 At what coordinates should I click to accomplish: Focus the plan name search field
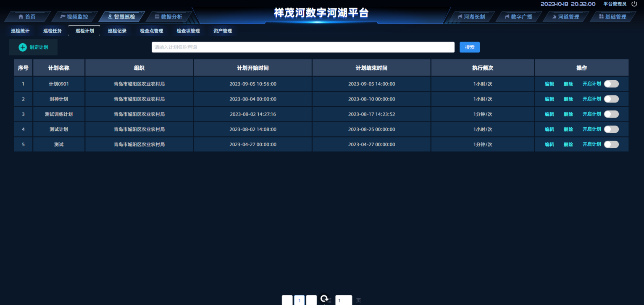coord(302,47)
